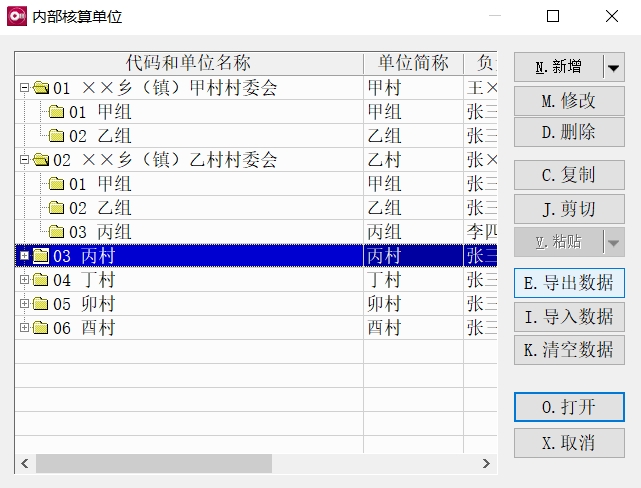Expand the 03 丙村 tree node

(24, 256)
